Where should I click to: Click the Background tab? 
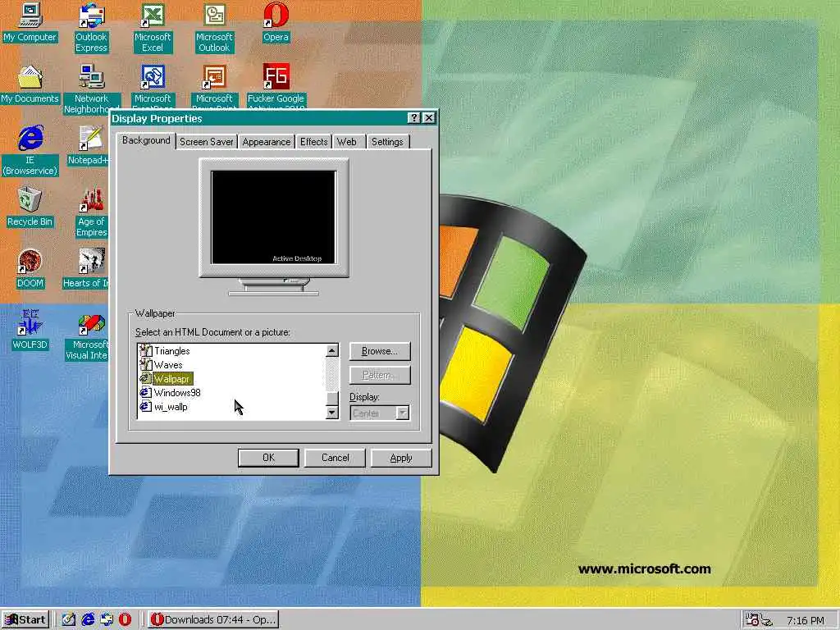click(x=146, y=140)
